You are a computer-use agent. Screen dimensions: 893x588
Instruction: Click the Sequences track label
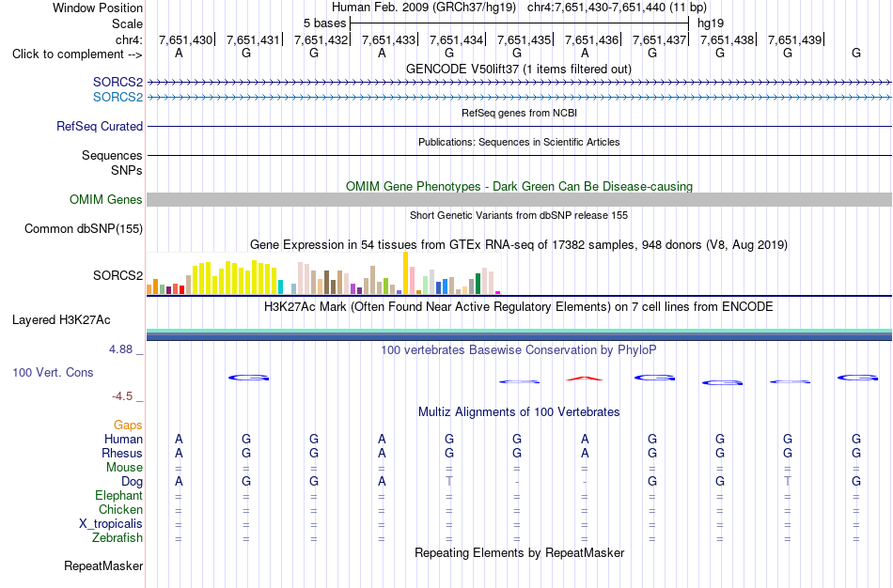pyautogui.click(x=112, y=155)
